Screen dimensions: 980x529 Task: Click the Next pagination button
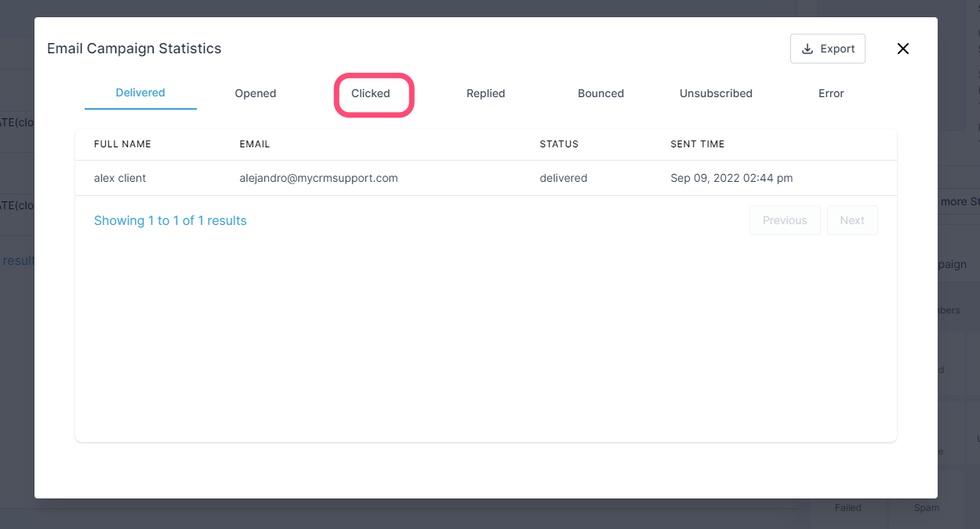coord(852,220)
